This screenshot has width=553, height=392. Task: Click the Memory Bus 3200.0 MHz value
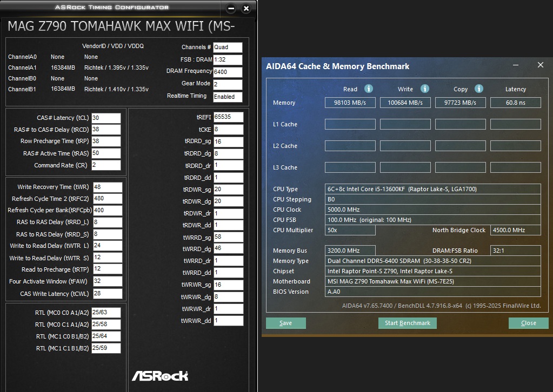350,251
